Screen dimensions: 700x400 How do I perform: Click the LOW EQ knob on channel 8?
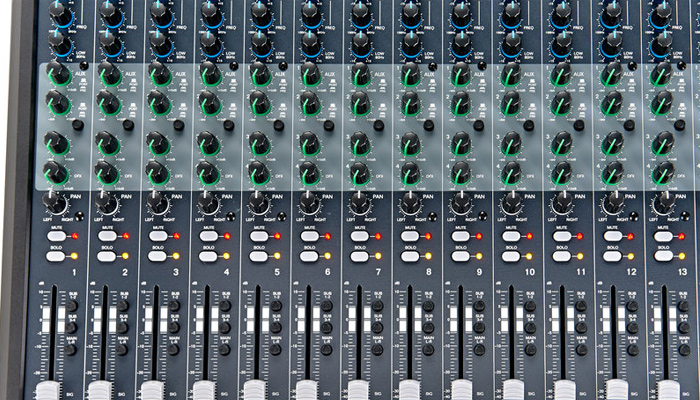pos(413,45)
